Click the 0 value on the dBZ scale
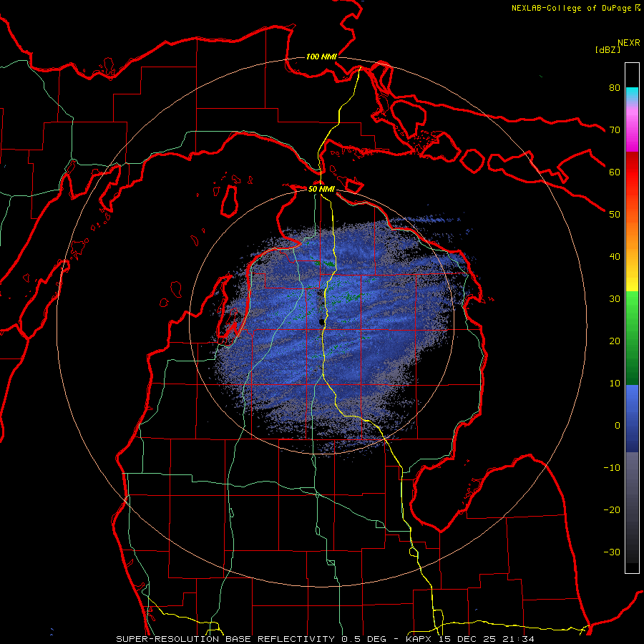 (x=618, y=426)
